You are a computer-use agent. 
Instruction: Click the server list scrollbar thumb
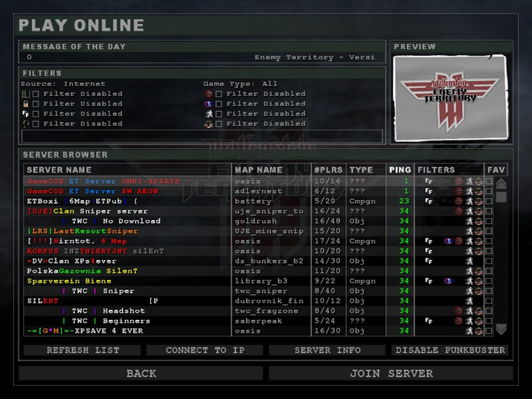click(x=501, y=196)
